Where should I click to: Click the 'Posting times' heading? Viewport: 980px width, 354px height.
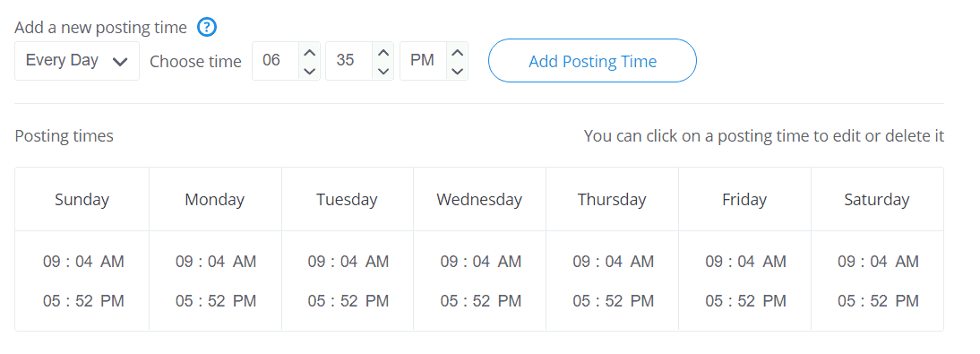pos(64,135)
